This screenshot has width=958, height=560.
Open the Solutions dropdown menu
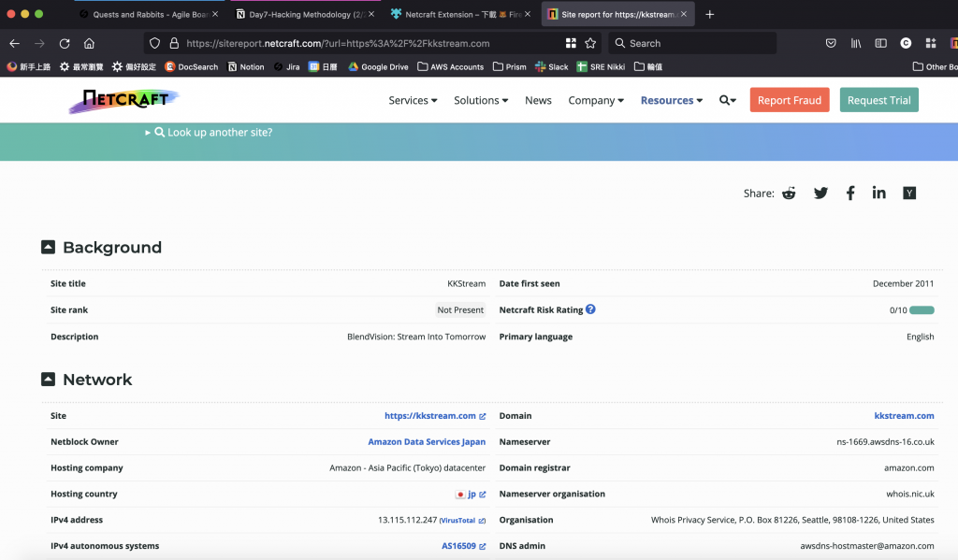481,100
